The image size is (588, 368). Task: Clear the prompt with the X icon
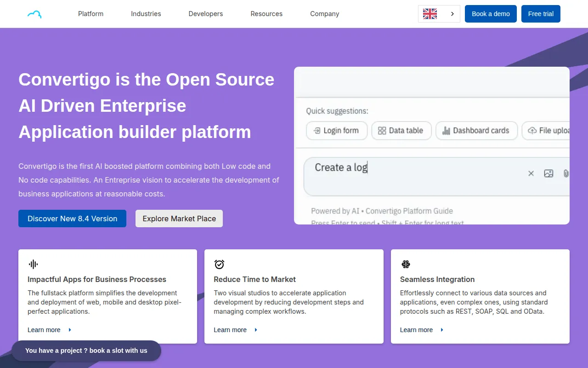click(531, 173)
